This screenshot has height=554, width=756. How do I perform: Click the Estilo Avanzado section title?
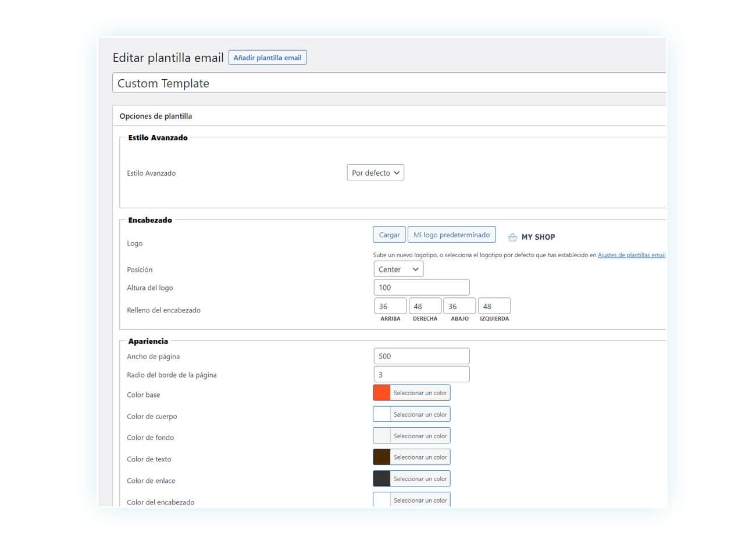pyautogui.click(x=158, y=138)
